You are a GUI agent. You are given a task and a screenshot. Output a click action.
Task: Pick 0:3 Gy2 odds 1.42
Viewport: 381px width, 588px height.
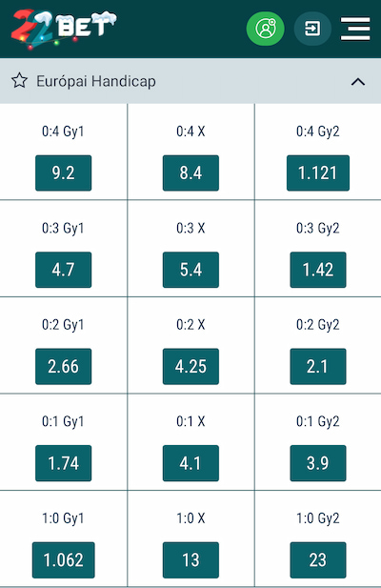tap(318, 270)
